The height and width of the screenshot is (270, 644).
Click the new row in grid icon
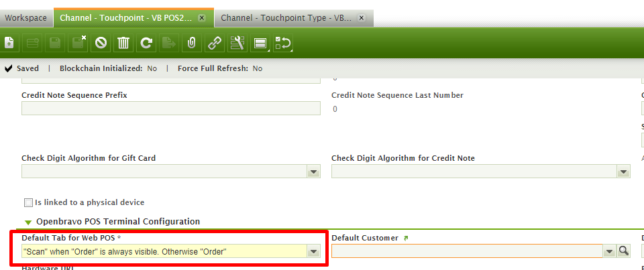pos(33,43)
